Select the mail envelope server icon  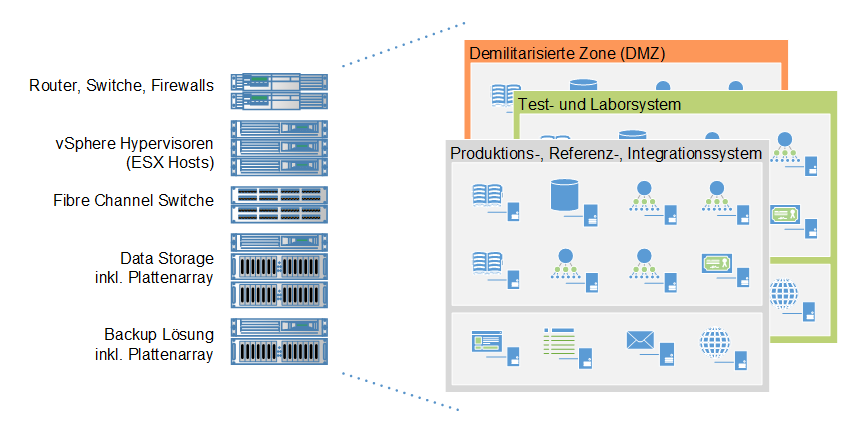pyautogui.click(x=639, y=343)
